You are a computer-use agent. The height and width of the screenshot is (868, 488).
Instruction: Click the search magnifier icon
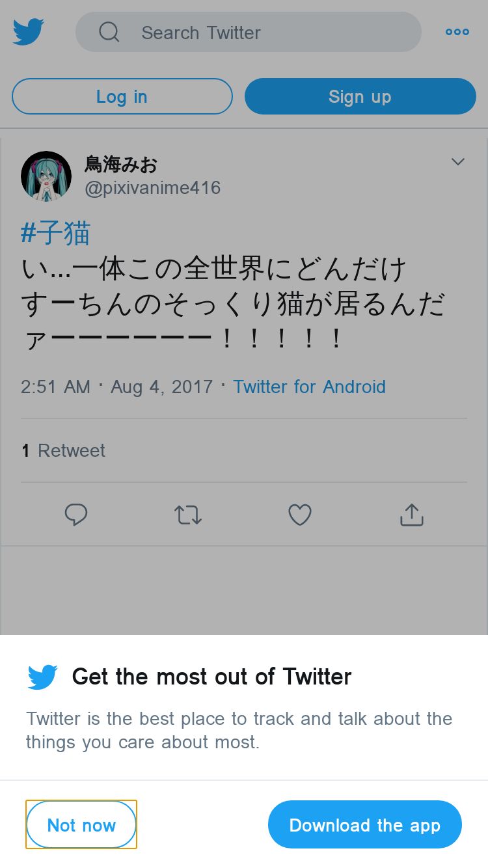109,32
